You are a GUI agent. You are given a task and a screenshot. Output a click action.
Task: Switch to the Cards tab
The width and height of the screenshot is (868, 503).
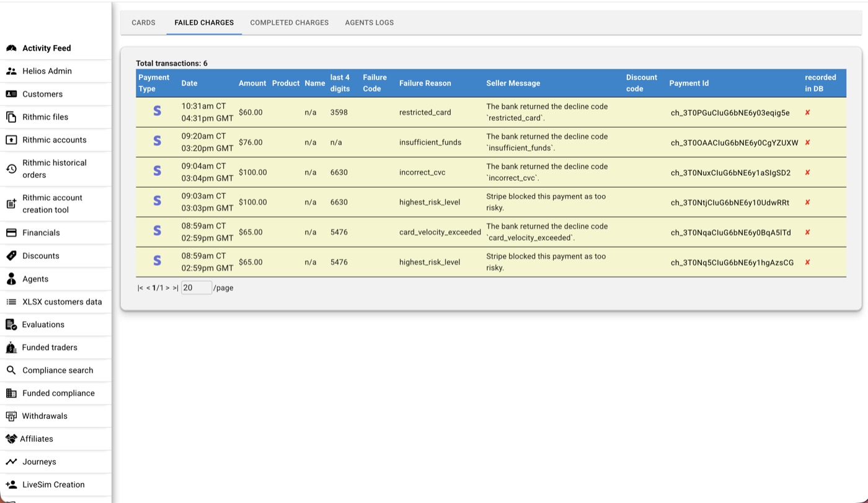tap(143, 22)
